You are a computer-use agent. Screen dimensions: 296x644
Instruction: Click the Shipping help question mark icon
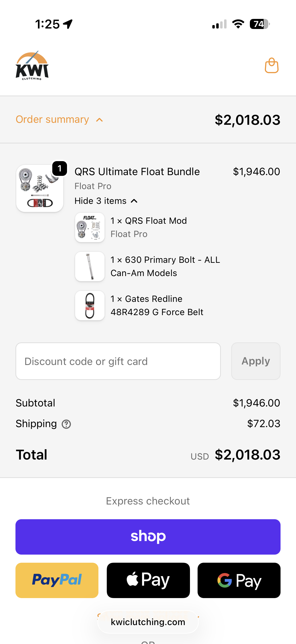tap(66, 424)
